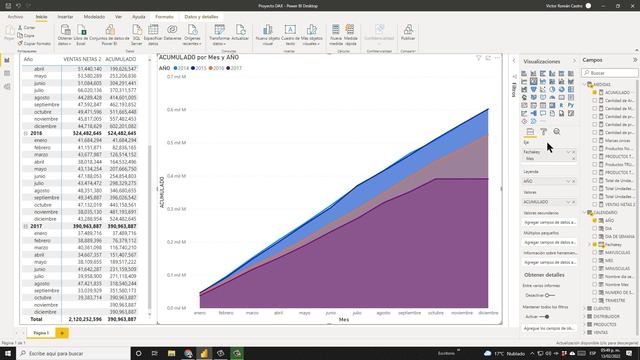Open dropdown of ACUMULADO values field
The image size is (640, 360).
(x=568, y=202)
